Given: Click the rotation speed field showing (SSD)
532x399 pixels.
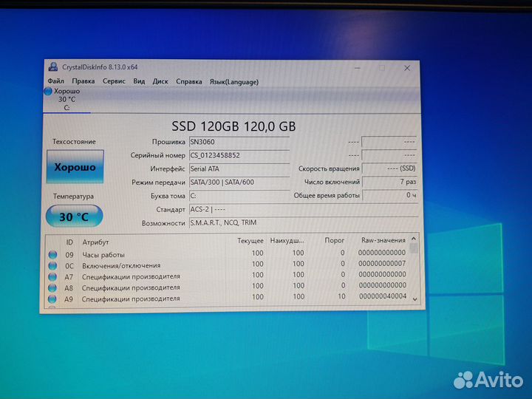Looking at the screenshot, I should [x=389, y=168].
